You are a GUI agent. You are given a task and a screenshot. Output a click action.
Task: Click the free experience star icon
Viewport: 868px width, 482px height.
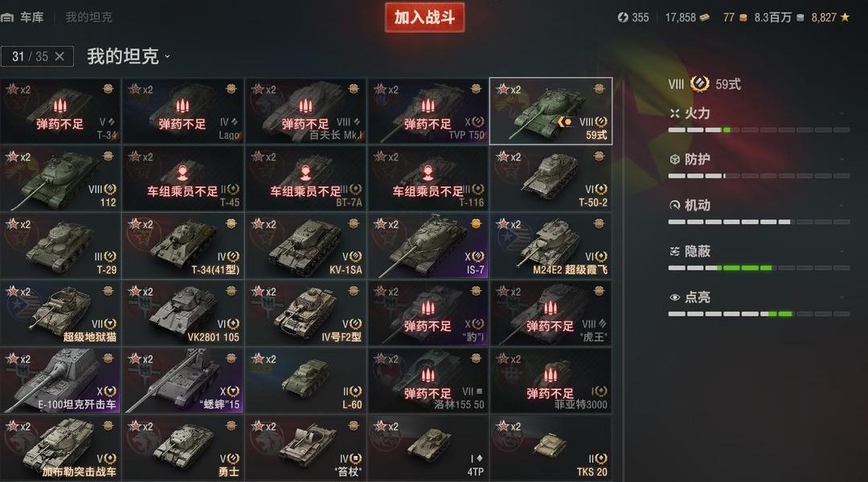pyautogui.click(x=845, y=18)
